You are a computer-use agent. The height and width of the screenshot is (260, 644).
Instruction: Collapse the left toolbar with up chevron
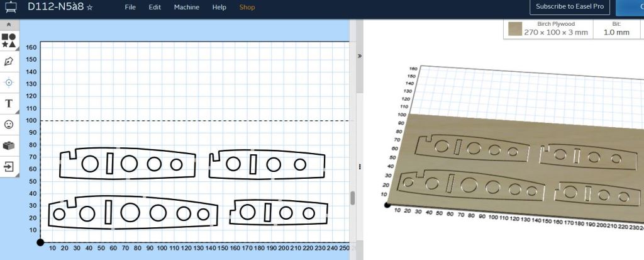coord(9,24)
